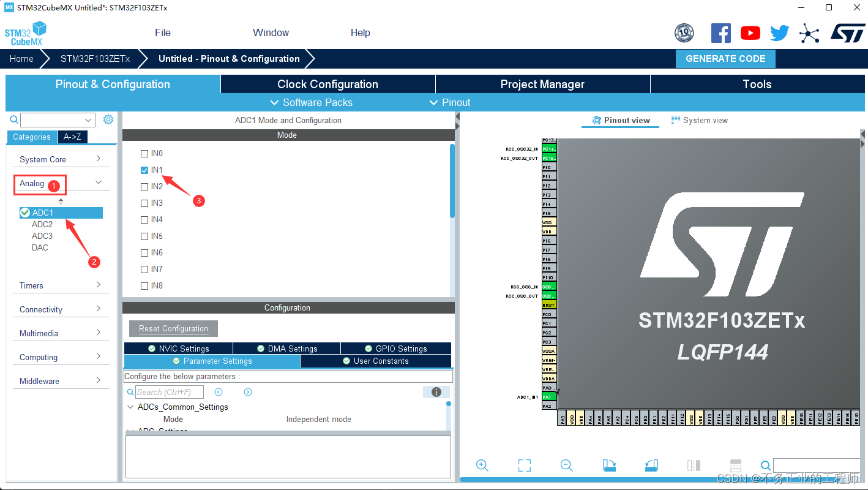
Task: Enable the IN2 channel checkbox
Action: coord(144,187)
